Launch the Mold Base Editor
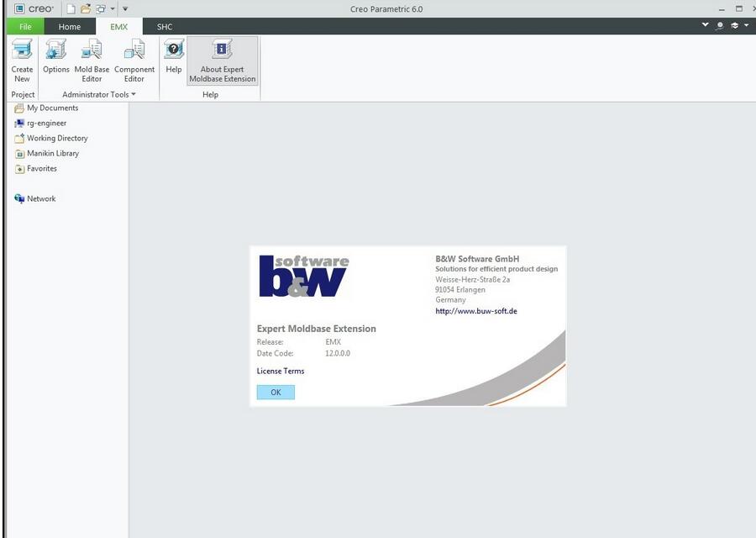The width and height of the screenshot is (756, 538). pyautogui.click(x=92, y=61)
